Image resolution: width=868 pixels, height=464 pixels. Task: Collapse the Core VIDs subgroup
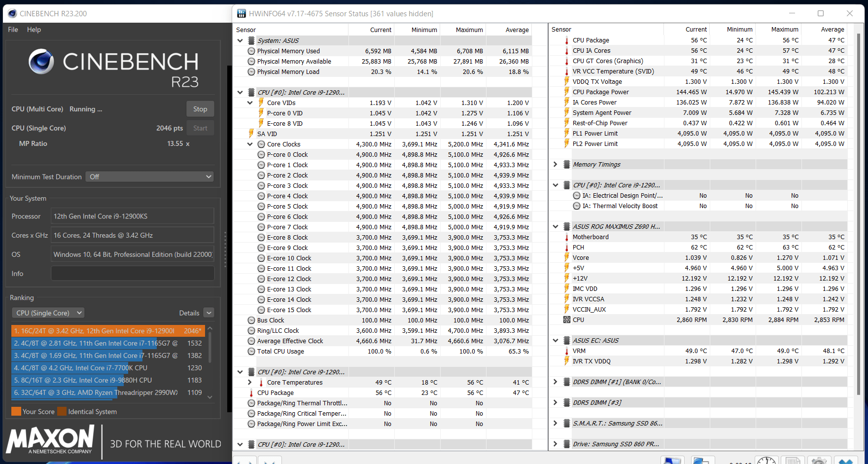click(x=250, y=103)
